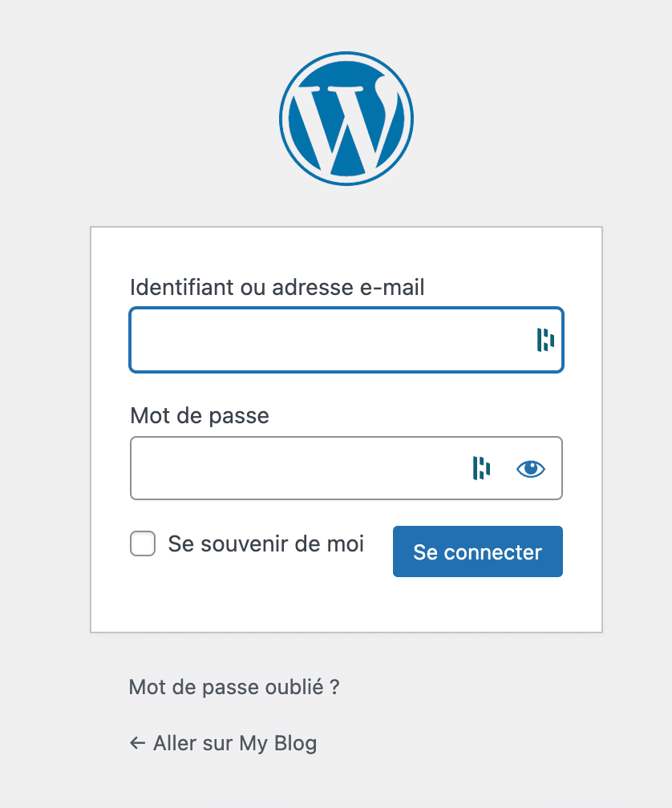
Task: Toggle password visibility in the Mot de passe field
Action: click(531, 469)
